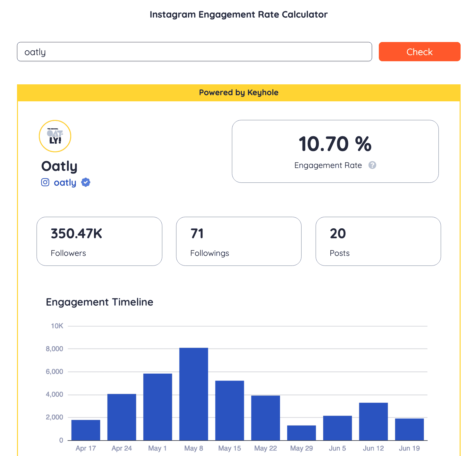The height and width of the screenshot is (456, 476).
Task: Click the Instagram Engagement Rate Calculator title
Action: point(239,14)
